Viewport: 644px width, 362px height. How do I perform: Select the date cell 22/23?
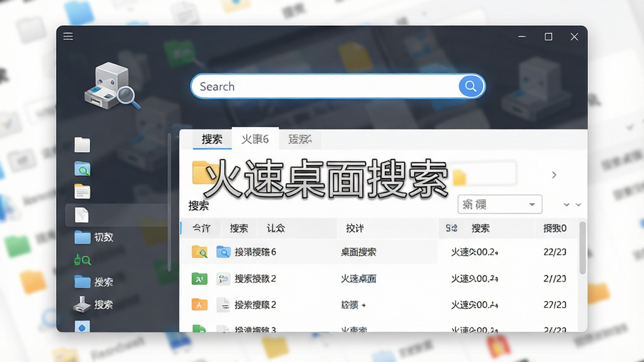555,252
